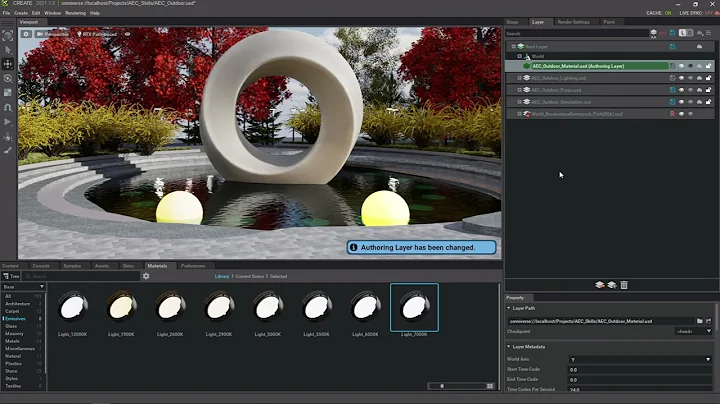Toggle visibility eye of AEC_Outdoor_Lighting layer
The image size is (720, 404).
pyautogui.click(x=681, y=78)
